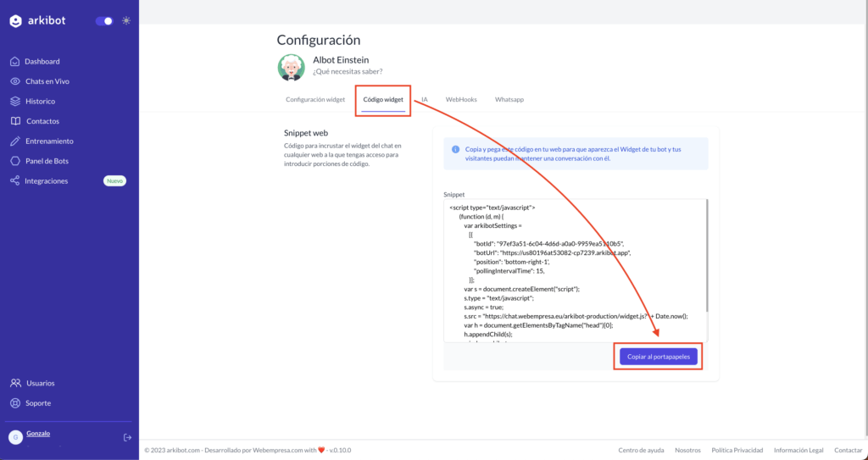Click Copiar al portapapeles button
The image size is (868, 460).
(x=658, y=357)
